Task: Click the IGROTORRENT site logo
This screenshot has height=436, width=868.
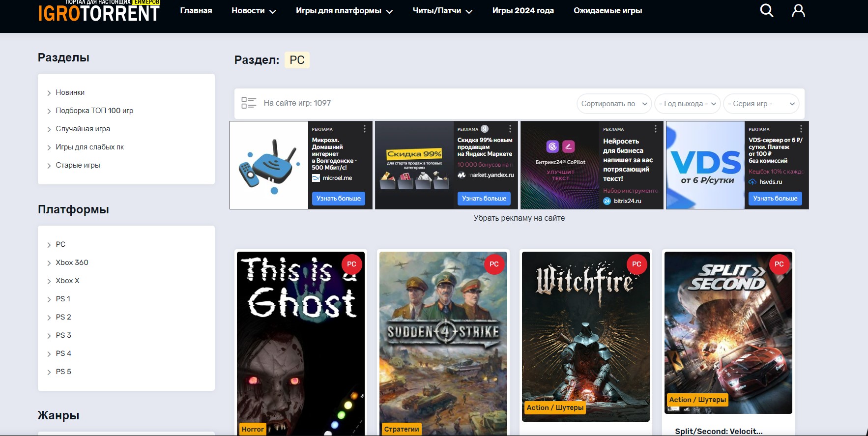Action: [x=99, y=12]
